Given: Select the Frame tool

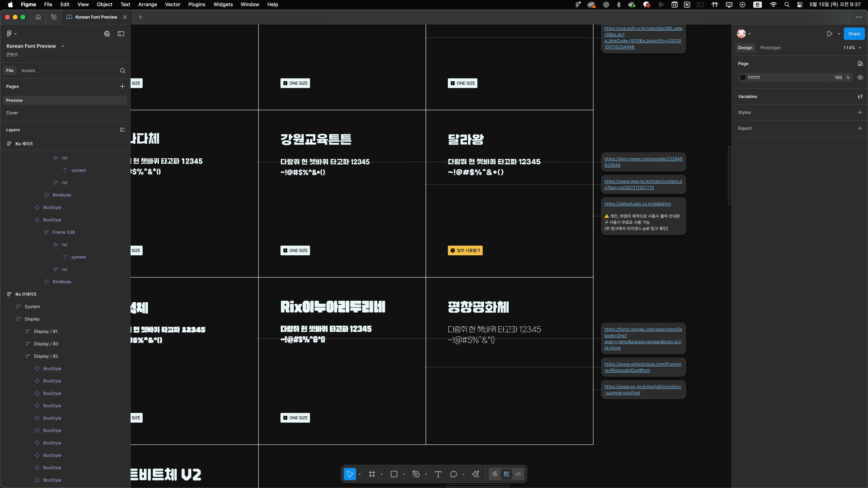Looking at the screenshot, I should [372, 474].
